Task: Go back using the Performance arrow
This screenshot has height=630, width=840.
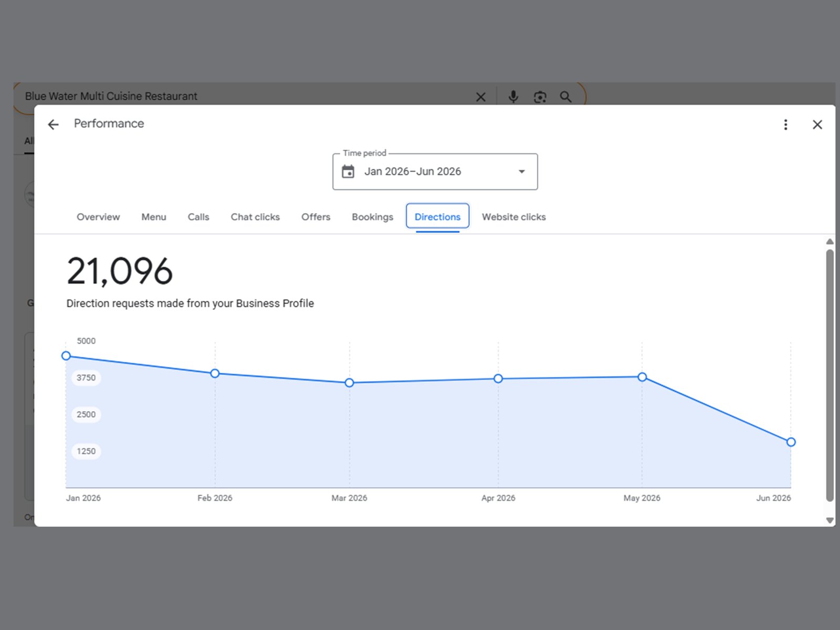Action: coord(53,124)
